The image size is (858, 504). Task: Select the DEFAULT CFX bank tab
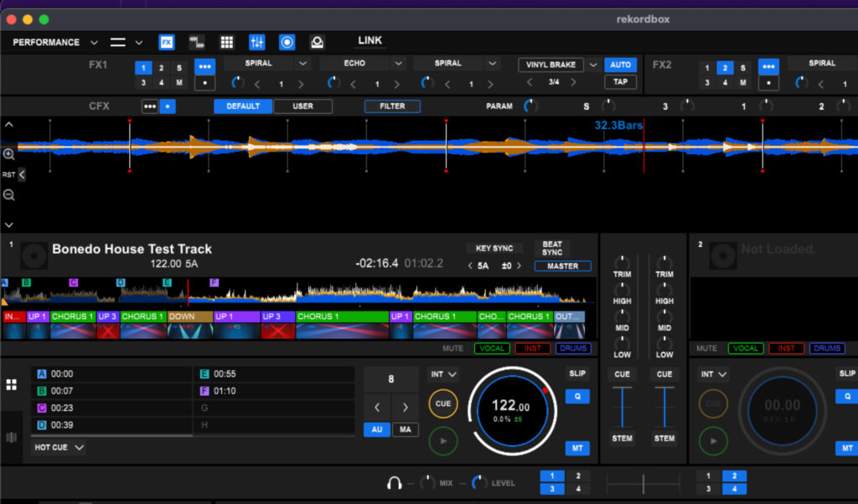(243, 106)
